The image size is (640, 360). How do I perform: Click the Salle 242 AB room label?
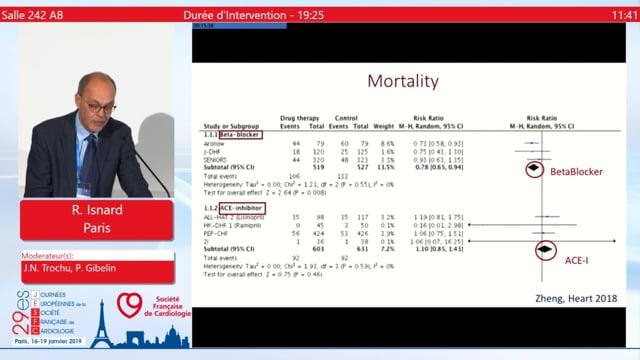point(32,15)
